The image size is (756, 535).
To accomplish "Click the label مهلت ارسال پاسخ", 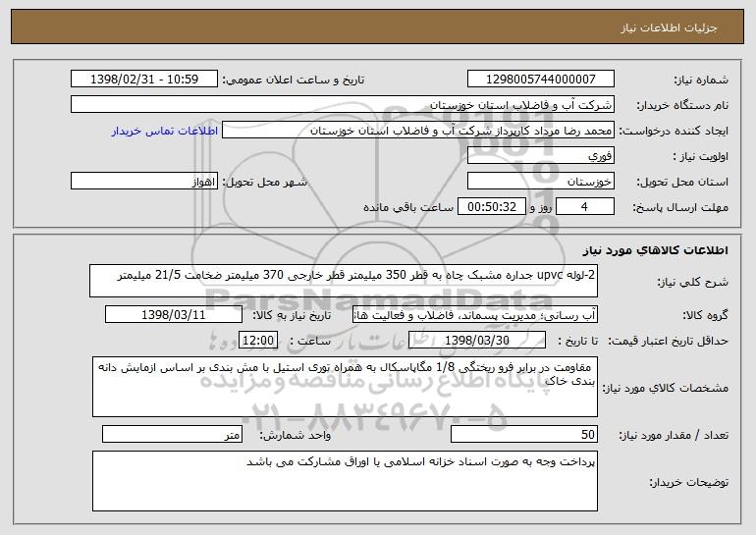I will tap(680, 208).
